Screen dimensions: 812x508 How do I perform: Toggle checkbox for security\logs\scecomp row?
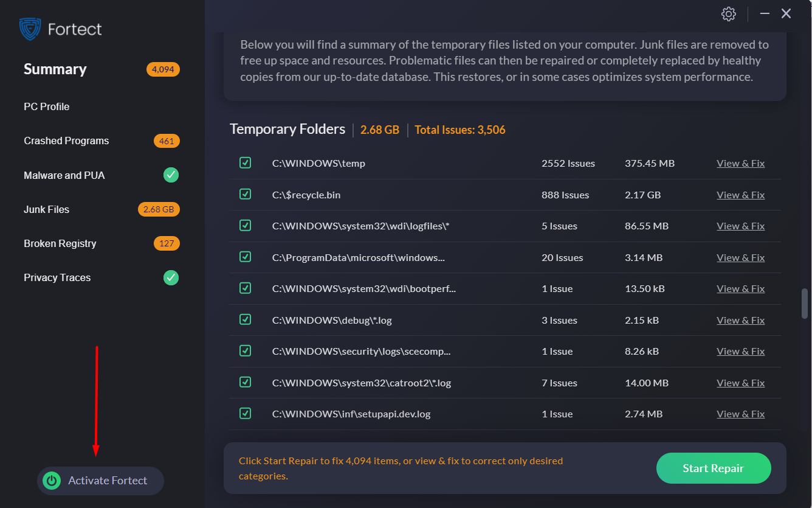(245, 350)
